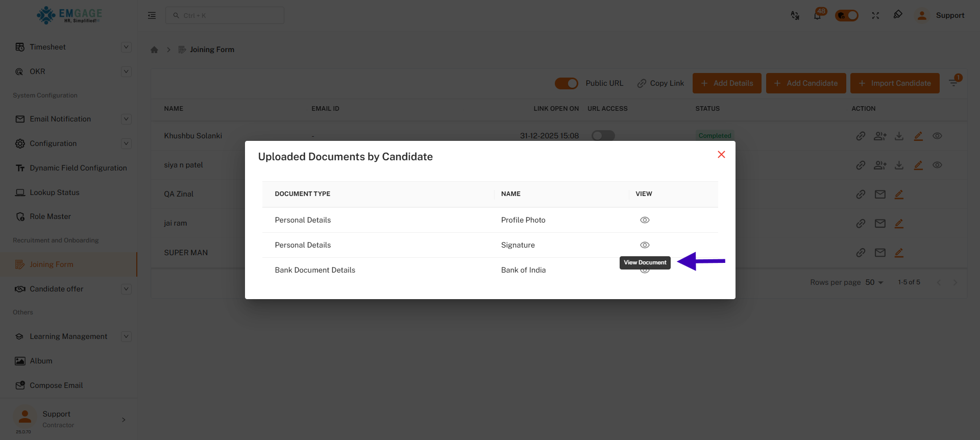Open the theme paintbrush icon
980x440 pixels.
pyautogui.click(x=898, y=15)
